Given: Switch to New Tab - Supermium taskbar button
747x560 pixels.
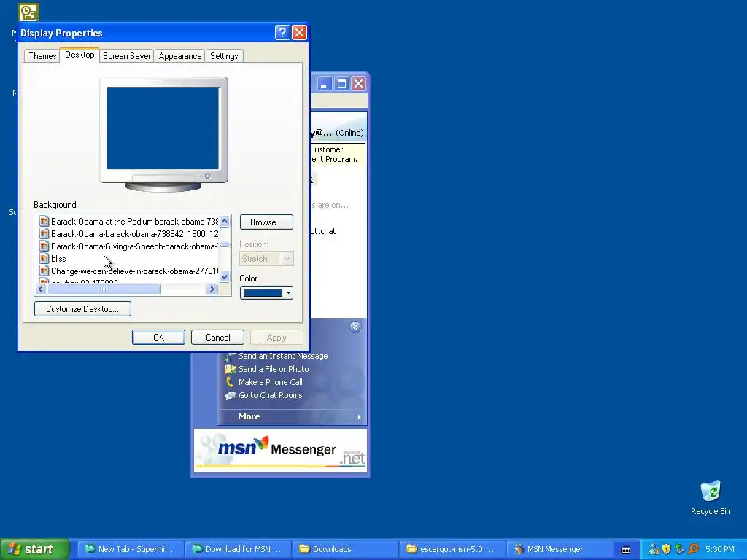Looking at the screenshot, I should tap(129, 549).
